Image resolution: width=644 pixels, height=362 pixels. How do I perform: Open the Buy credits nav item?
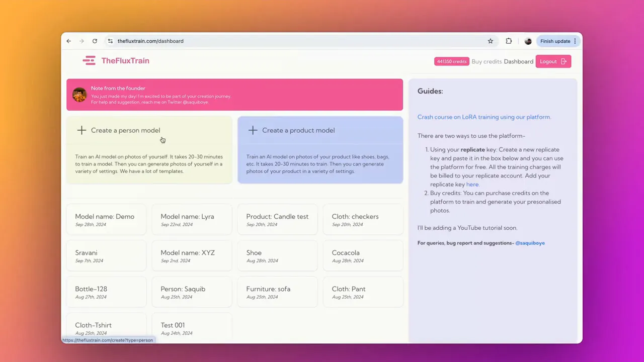[x=487, y=61]
